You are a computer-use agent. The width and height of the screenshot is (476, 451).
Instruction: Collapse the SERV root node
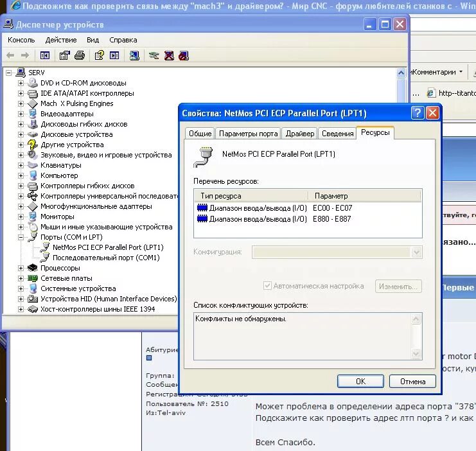coord(9,73)
